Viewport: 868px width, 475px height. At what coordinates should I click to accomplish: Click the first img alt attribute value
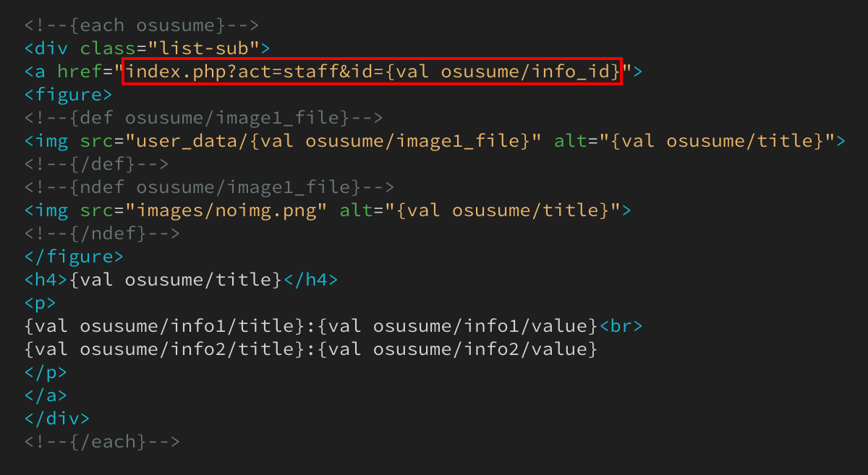(718, 141)
